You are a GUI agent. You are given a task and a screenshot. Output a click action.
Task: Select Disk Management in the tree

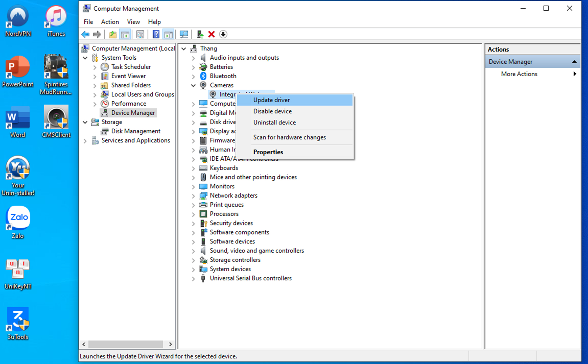(136, 131)
